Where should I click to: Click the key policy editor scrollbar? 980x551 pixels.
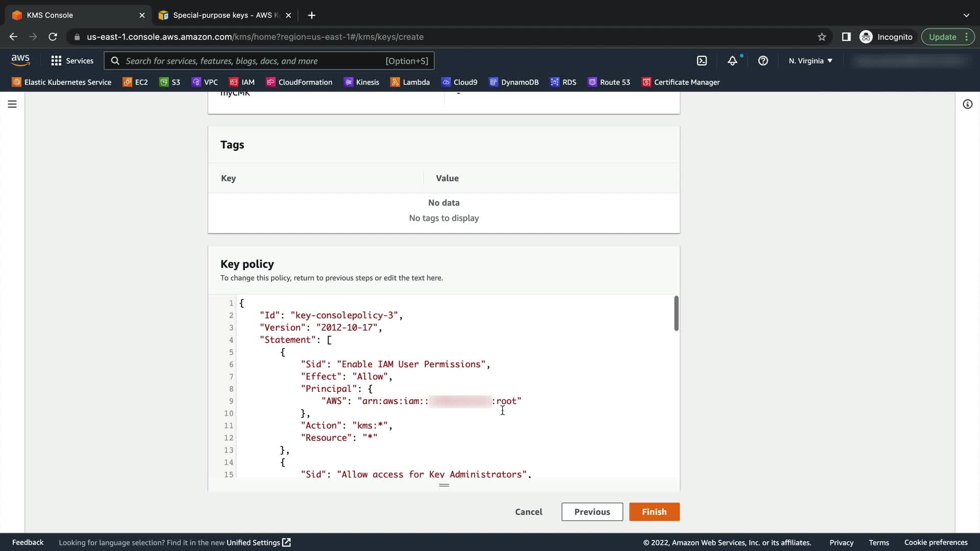(676, 313)
